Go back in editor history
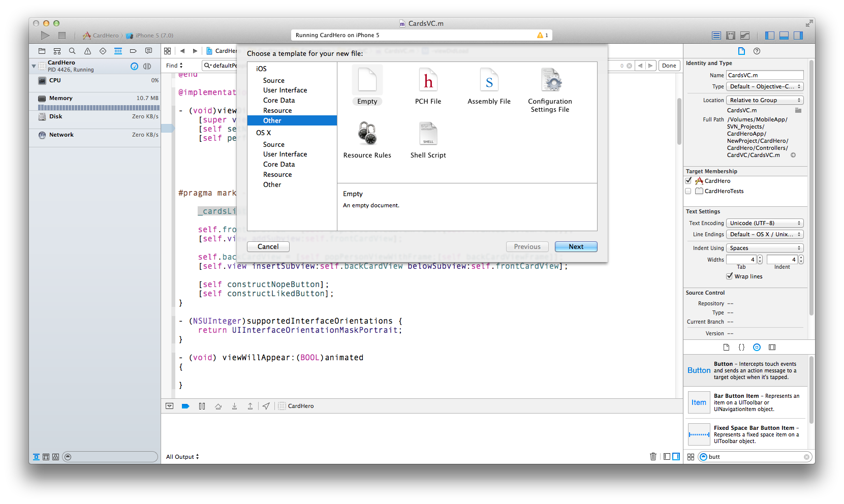 pos(182,51)
